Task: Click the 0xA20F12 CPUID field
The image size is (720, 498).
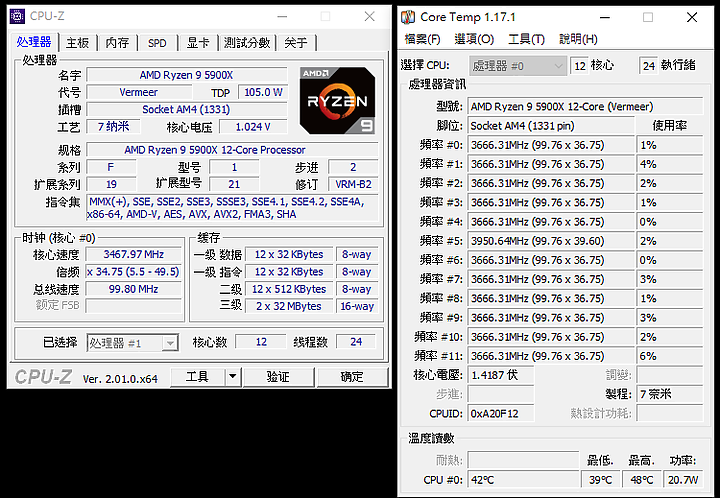Action: tap(501, 414)
